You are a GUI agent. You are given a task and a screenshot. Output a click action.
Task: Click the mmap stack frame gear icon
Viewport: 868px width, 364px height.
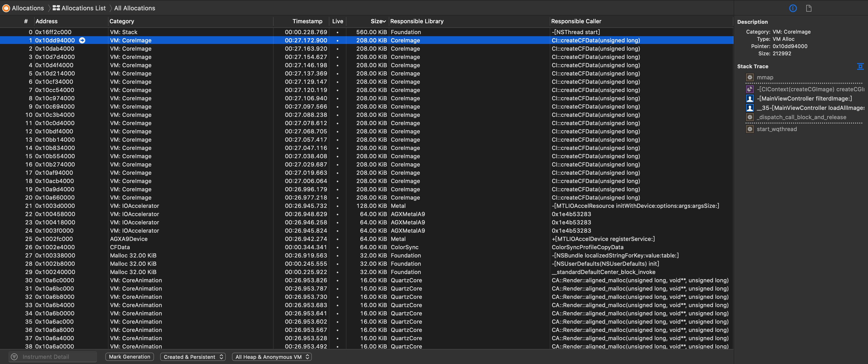(x=750, y=78)
